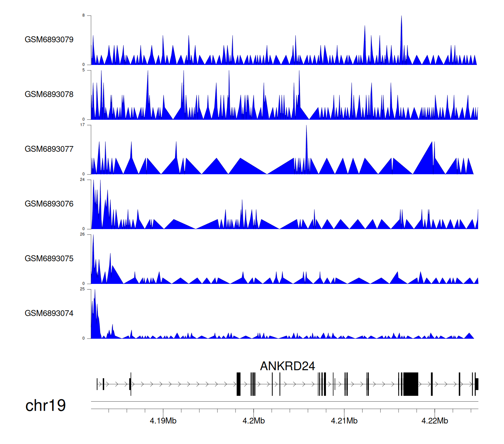Select the GSM6893074 track label
The height and width of the screenshot is (444, 504).
(49, 313)
